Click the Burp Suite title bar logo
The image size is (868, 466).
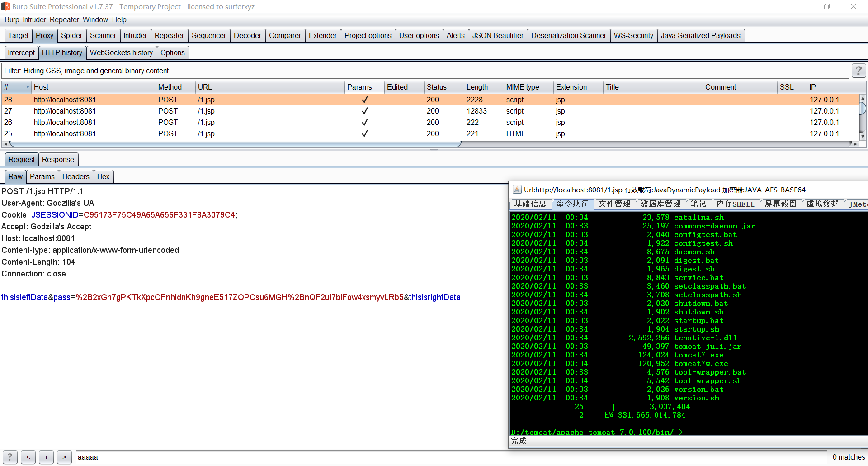tap(5, 6)
